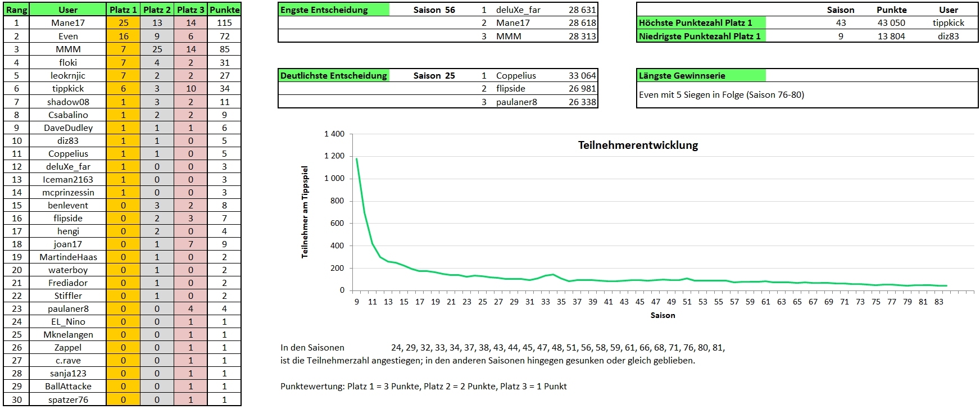Click the green 'Engste Entscheidung' label cell
Viewport: 980px width, 409px height.
(333, 10)
